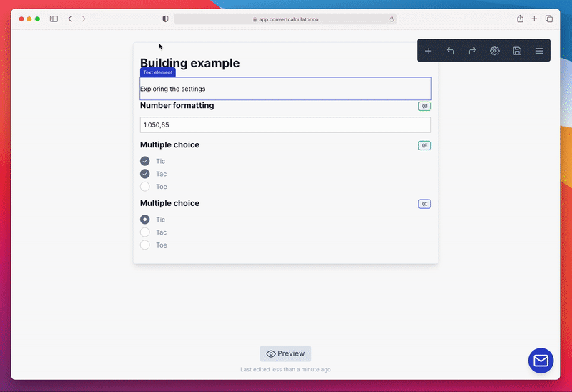Open the hamburger menu in dark toolbar
The width and height of the screenshot is (572, 392).
click(539, 51)
